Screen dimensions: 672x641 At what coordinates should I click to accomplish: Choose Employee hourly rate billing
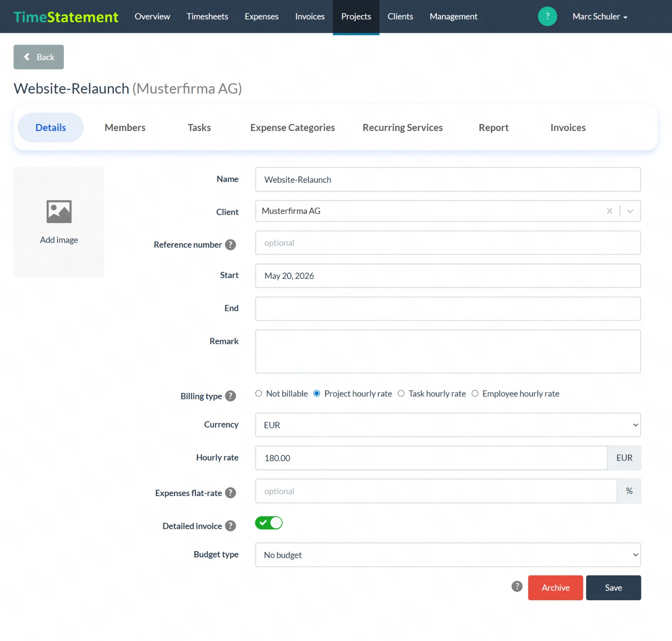point(475,394)
